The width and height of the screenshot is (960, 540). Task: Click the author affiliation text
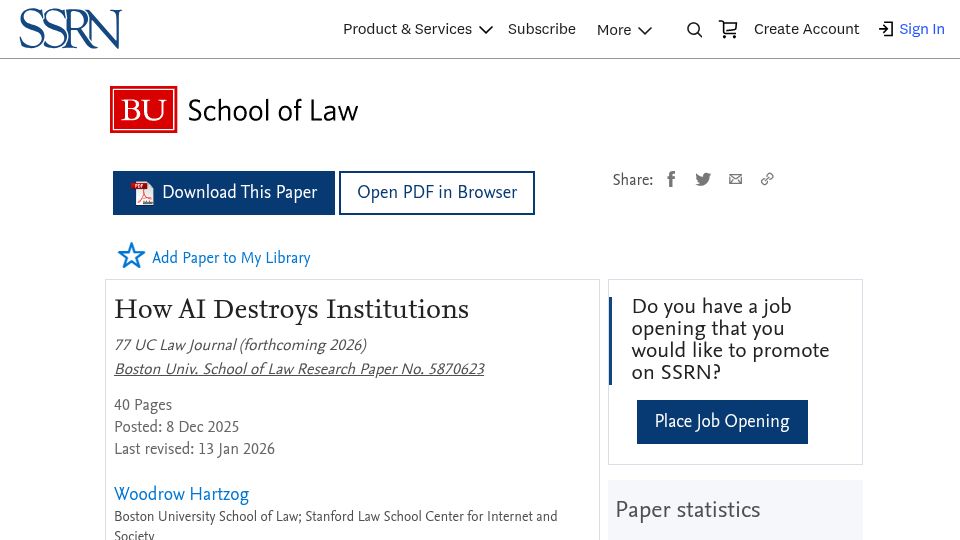tap(336, 525)
